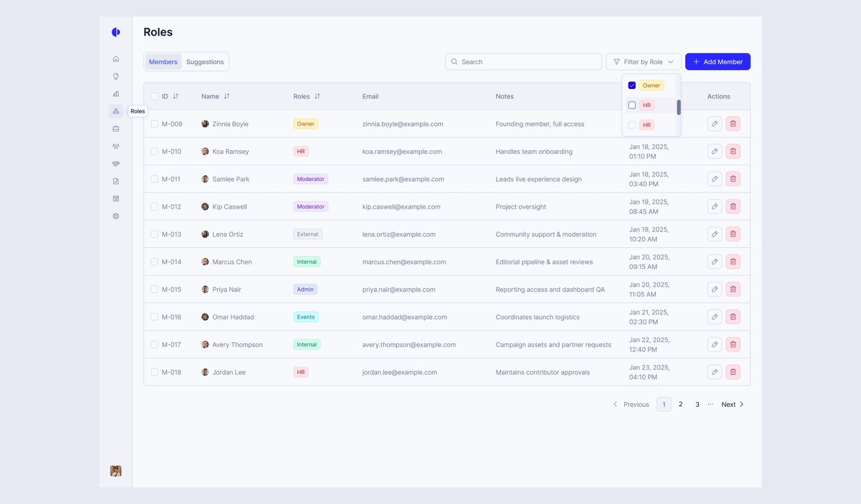Switch to the Suggestions tab
861x504 pixels.
click(205, 61)
